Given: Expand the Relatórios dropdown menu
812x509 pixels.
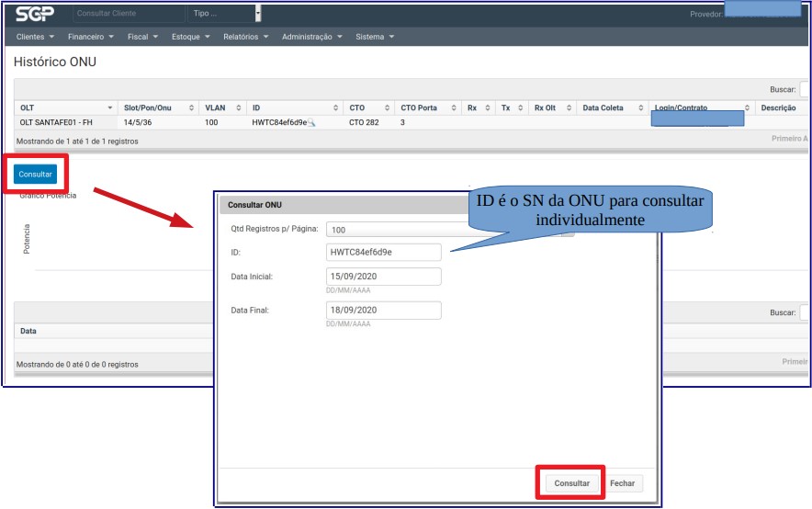Looking at the screenshot, I should click(245, 37).
